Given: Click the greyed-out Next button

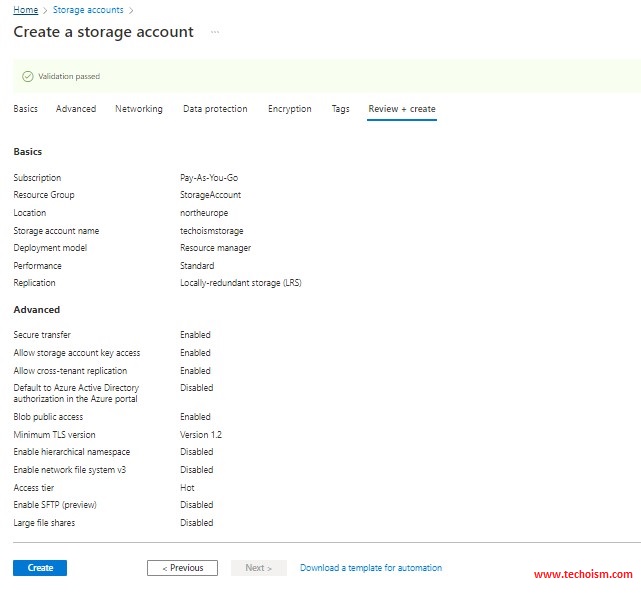Looking at the screenshot, I should pyautogui.click(x=259, y=568).
